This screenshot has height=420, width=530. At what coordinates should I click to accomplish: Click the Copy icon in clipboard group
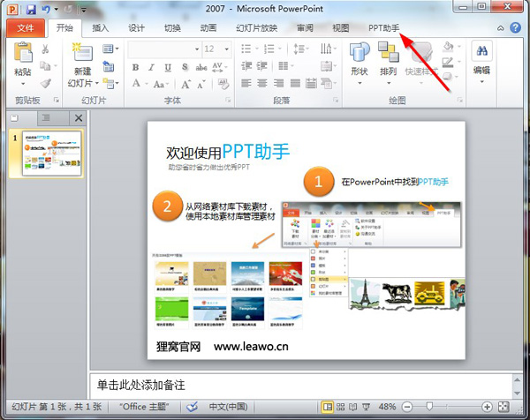45,65
